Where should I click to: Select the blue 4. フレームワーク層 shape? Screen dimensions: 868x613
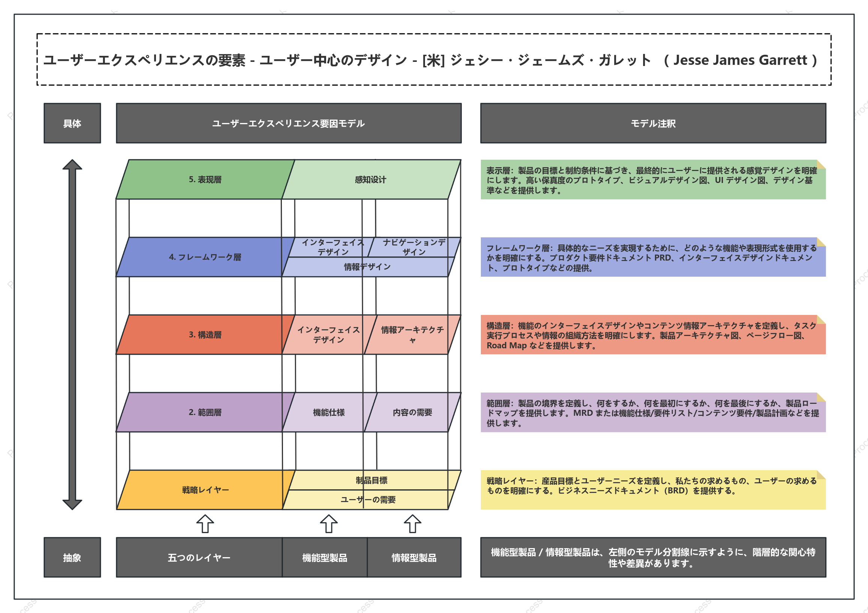point(205,257)
